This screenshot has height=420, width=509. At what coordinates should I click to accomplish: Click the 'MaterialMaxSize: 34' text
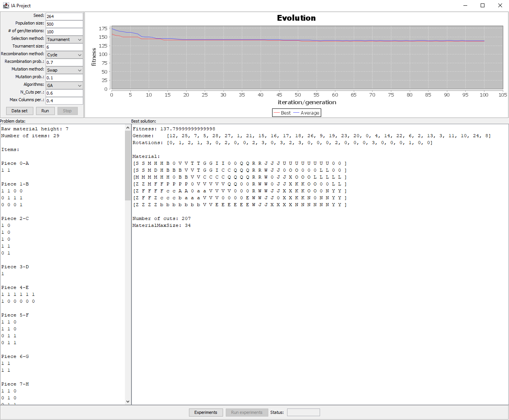click(x=161, y=225)
